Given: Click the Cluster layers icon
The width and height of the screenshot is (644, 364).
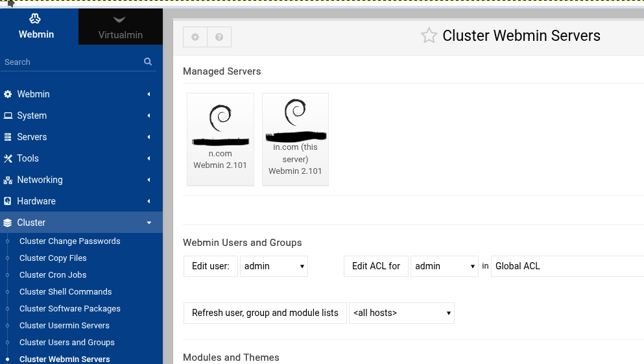Looking at the screenshot, I should (x=8, y=223).
